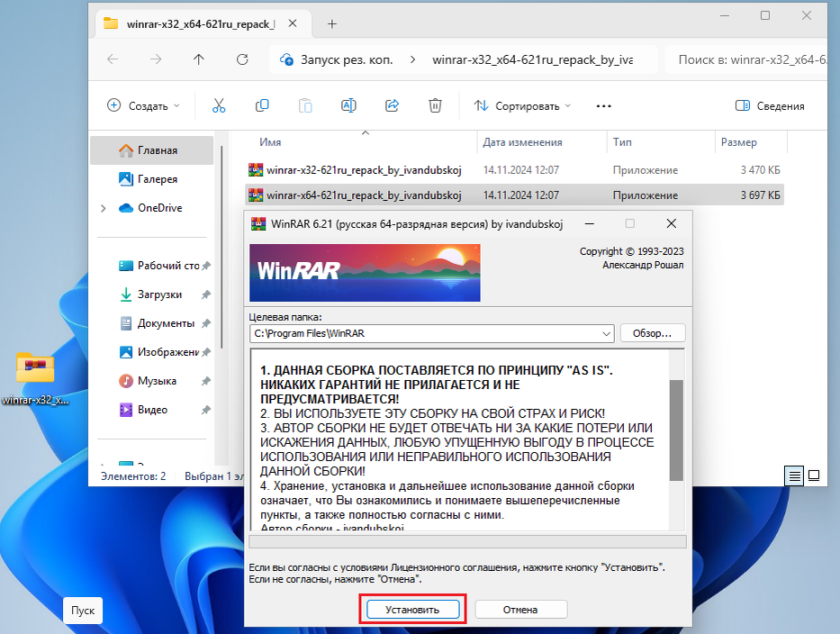The image size is (840, 634).
Task: Click the Explorer forward arrow
Action: [156, 59]
